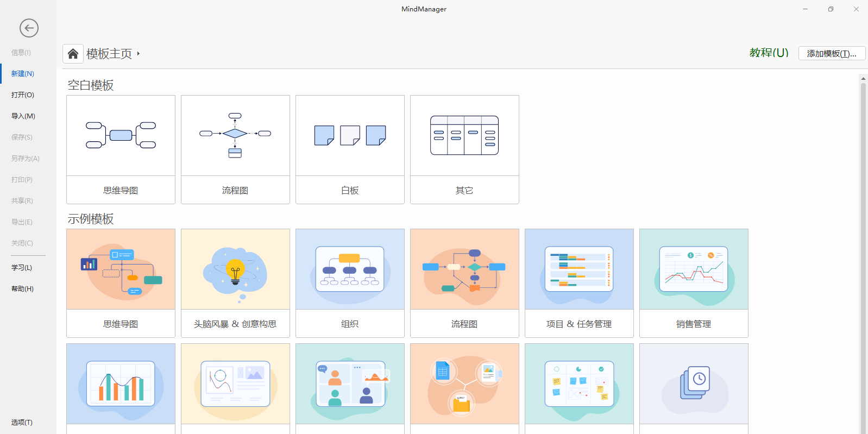The width and height of the screenshot is (868, 434).
Task: Open the 打开(O) menu item
Action: click(x=23, y=95)
